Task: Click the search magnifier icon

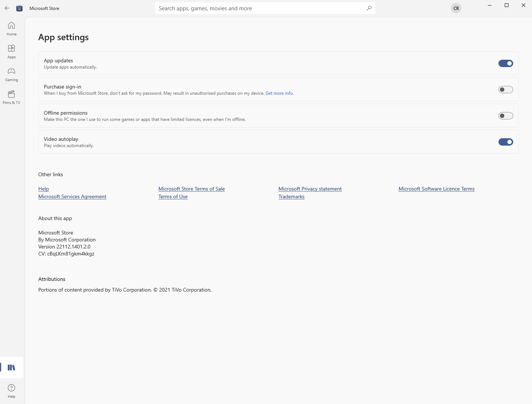Action: (369, 8)
